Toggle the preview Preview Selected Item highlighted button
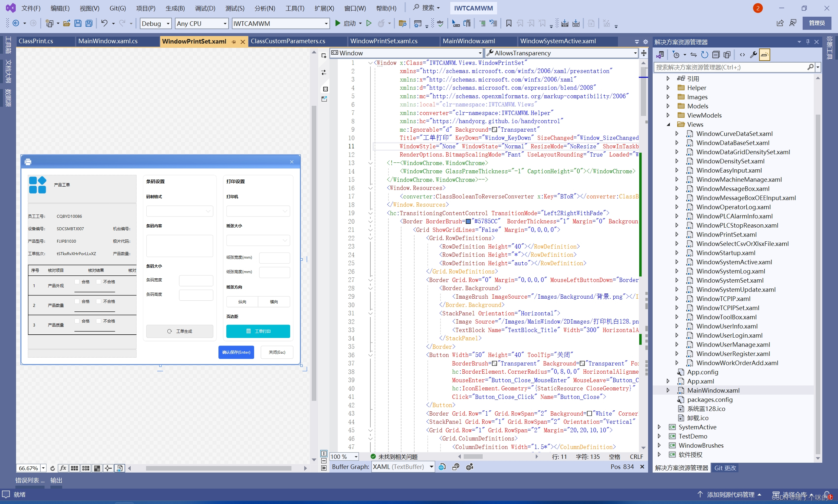 pos(119,468)
